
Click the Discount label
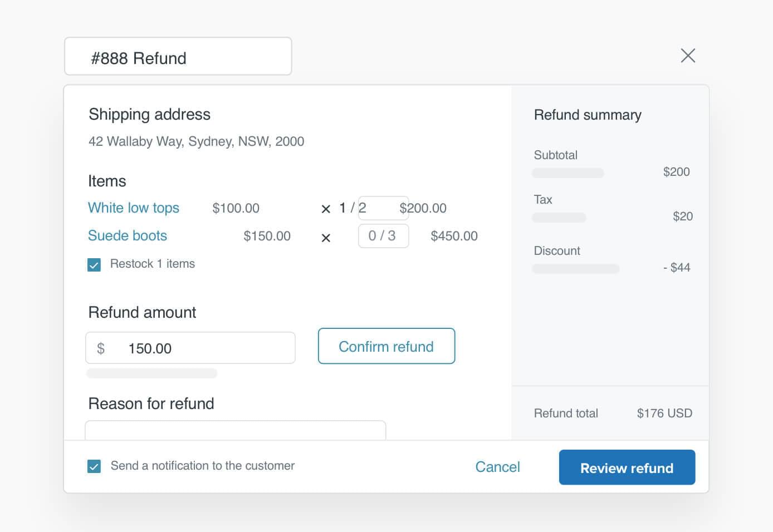point(557,251)
